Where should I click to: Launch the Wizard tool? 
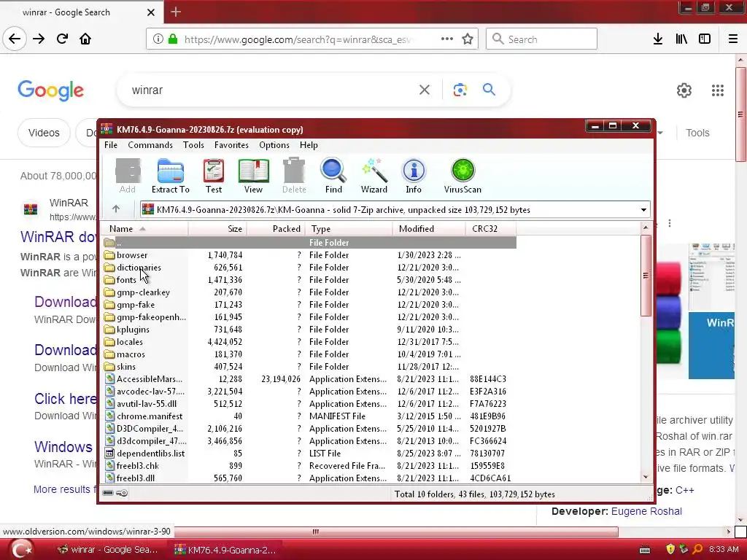tap(374, 176)
